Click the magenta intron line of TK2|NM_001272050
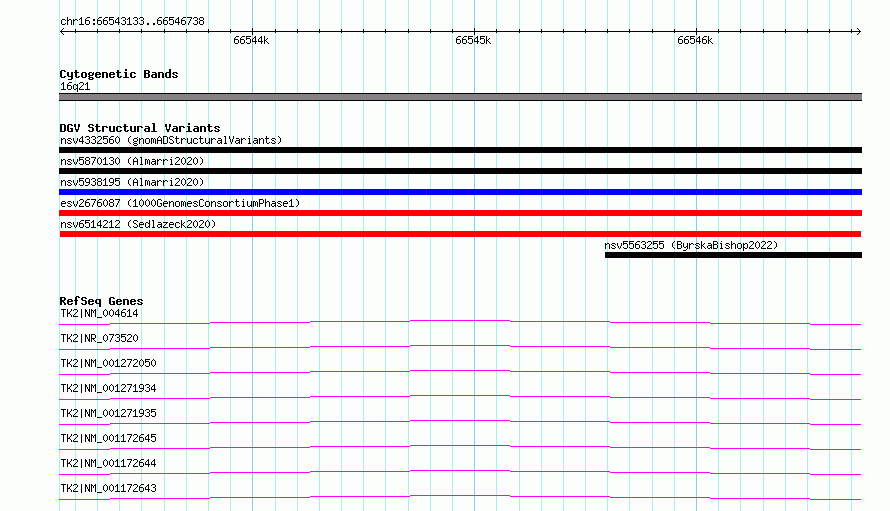The height and width of the screenshot is (511, 890). click(460, 372)
